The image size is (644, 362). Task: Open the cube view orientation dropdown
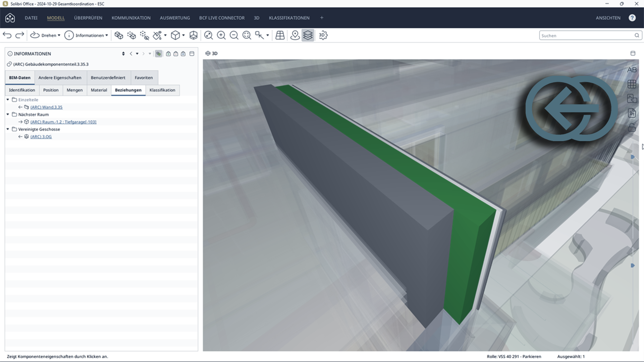183,35
